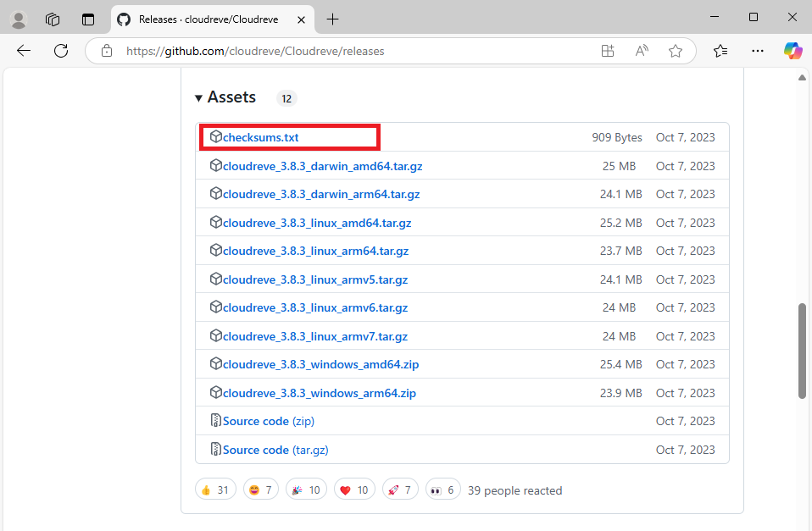Click zip file icon beside Source code (tar.gz)
This screenshot has width=812, height=531.
[216, 449]
